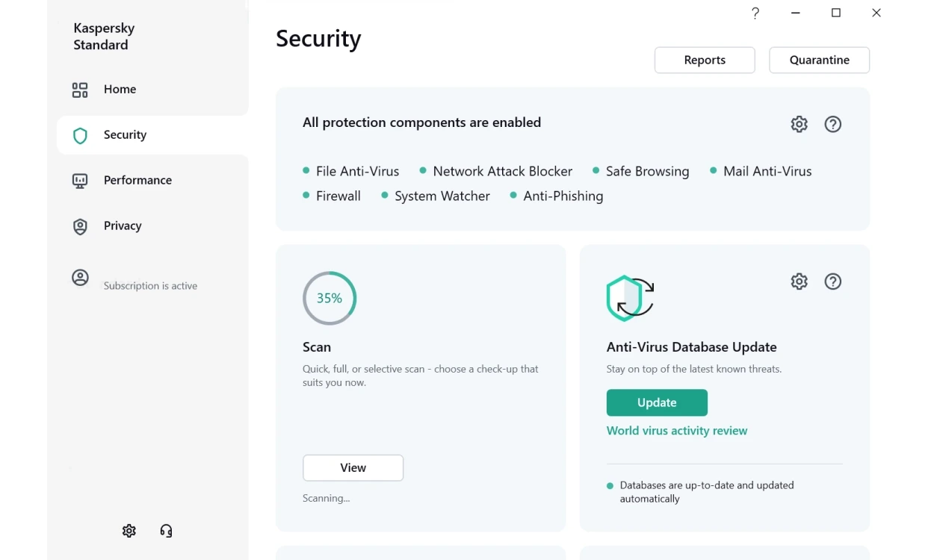The height and width of the screenshot is (560, 934).
Task: Click the Anti-Virus Database Update title
Action: tap(692, 347)
